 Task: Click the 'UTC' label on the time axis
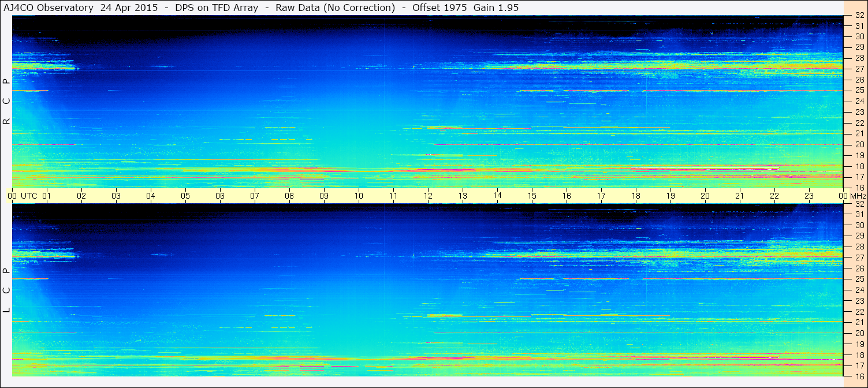pos(29,196)
